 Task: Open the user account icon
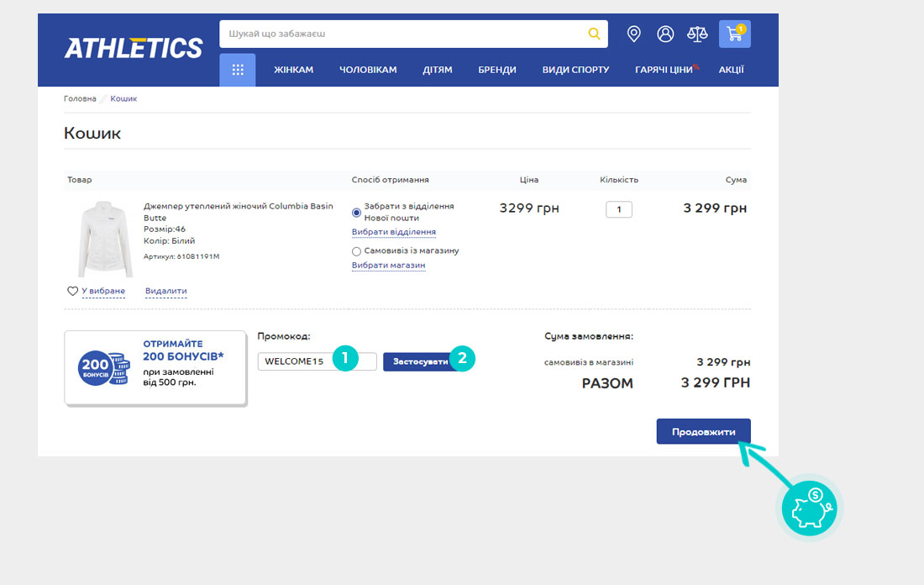(665, 34)
